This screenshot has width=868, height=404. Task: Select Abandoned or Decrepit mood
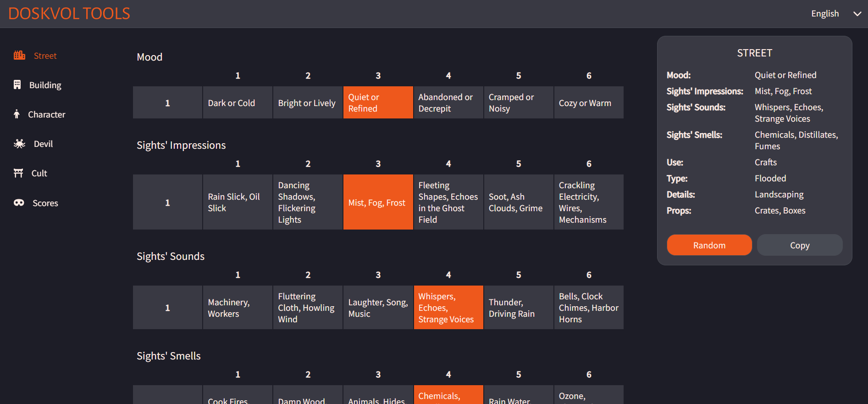click(448, 103)
